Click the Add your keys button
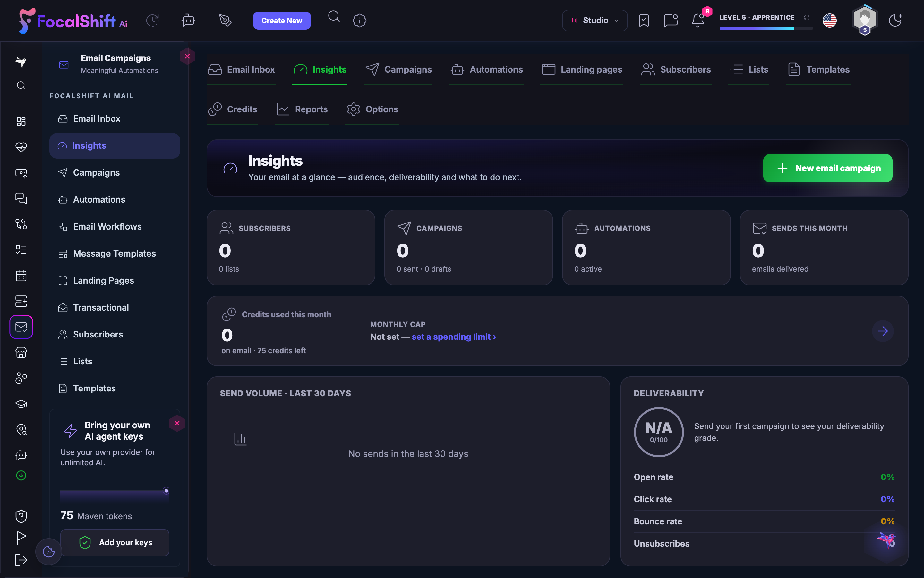This screenshot has height=578, width=924. [x=115, y=542]
